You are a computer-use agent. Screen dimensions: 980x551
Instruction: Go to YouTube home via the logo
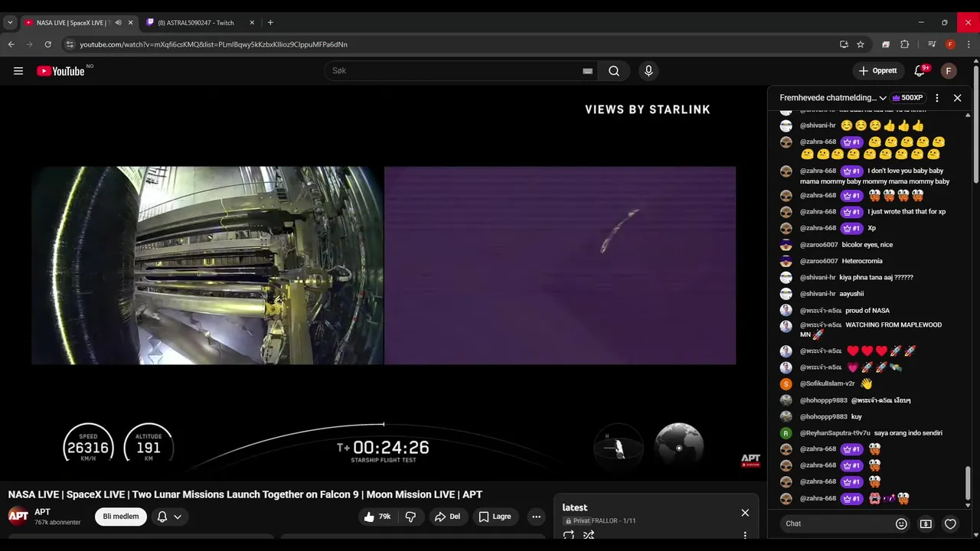pyautogui.click(x=60, y=71)
